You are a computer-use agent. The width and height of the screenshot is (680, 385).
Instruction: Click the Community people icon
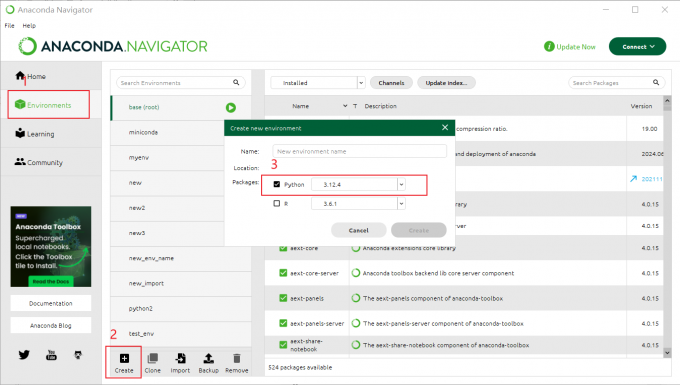[20, 161]
